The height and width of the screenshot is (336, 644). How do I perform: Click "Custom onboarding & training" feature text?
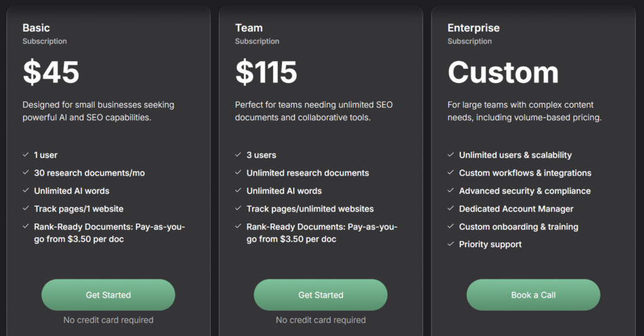pos(519,227)
